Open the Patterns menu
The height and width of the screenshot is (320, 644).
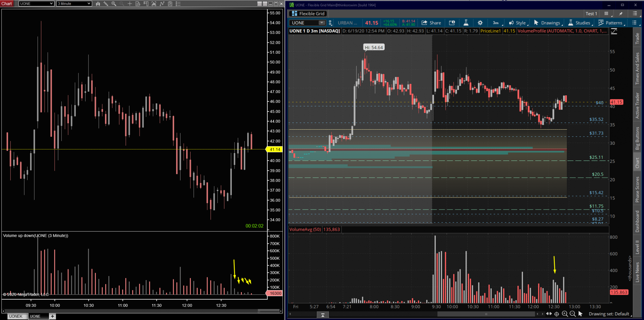pyautogui.click(x=611, y=23)
